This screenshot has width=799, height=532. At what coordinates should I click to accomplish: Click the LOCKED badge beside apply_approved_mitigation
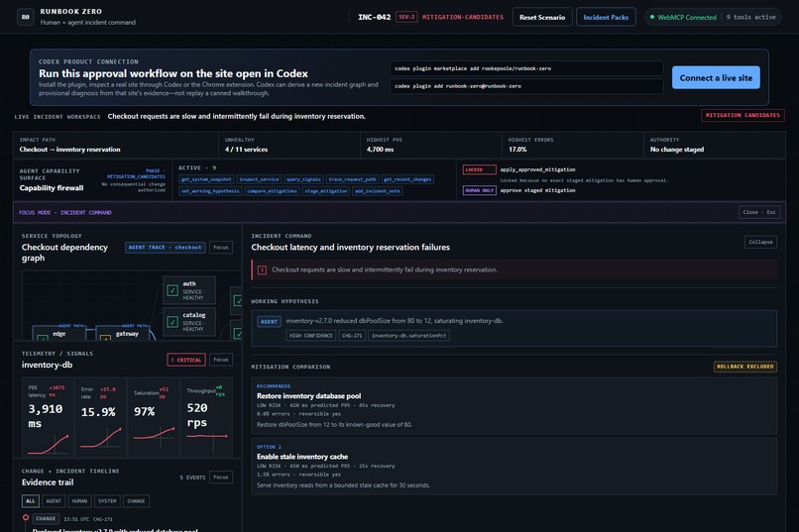point(479,169)
